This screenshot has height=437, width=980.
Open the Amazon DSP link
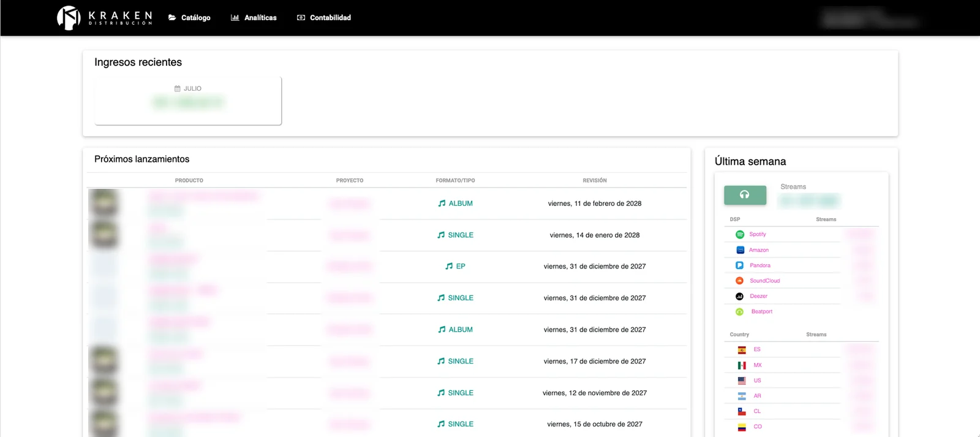pyautogui.click(x=759, y=250)
